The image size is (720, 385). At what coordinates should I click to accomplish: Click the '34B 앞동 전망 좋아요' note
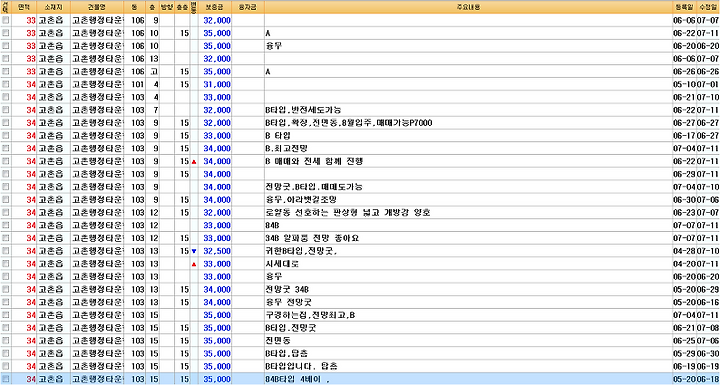click(312, 238)
